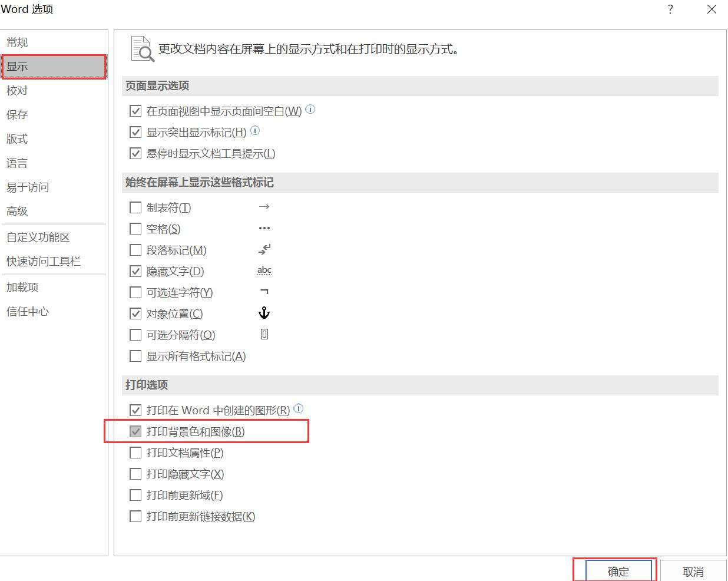The height and width of the screenshot is (581, 728).
Task: Click the 打印选项 section header
Action: 147,385
